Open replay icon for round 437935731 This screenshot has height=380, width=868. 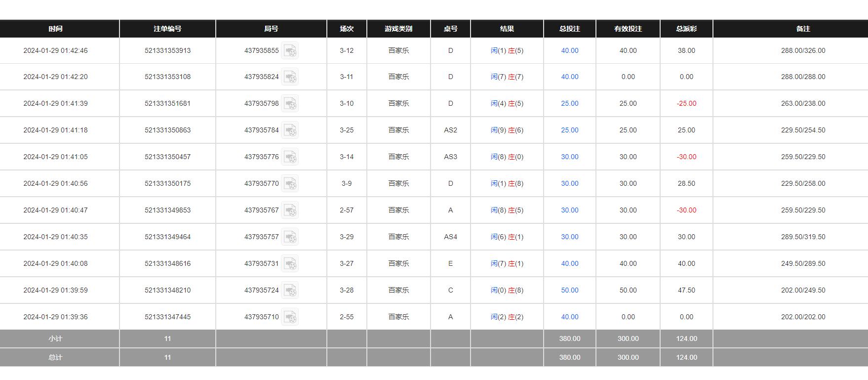[290, 264]
